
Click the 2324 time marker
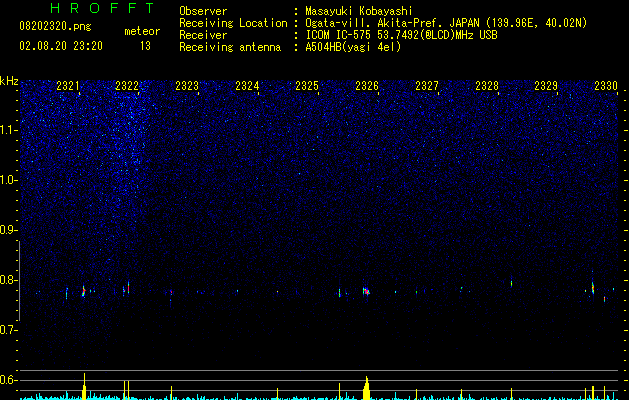247,86
